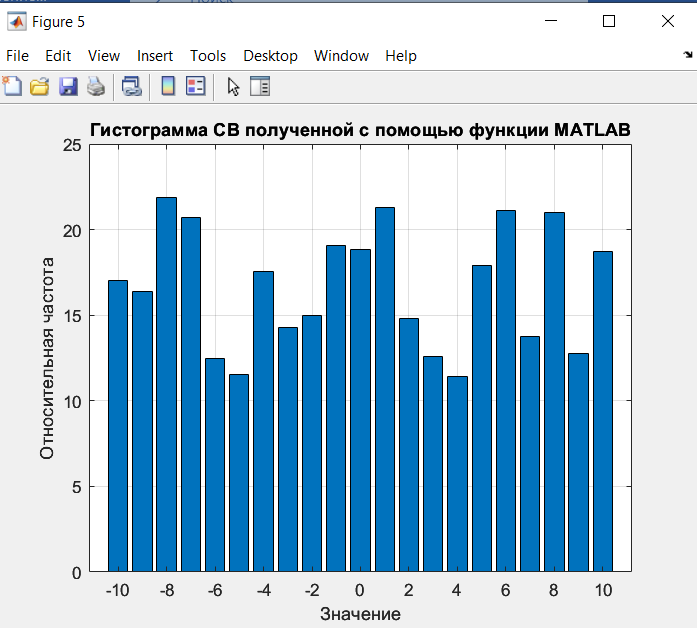Insert a colorbar via toolbar icon
This screenshot has height=628, width=697.
[168, 86]
